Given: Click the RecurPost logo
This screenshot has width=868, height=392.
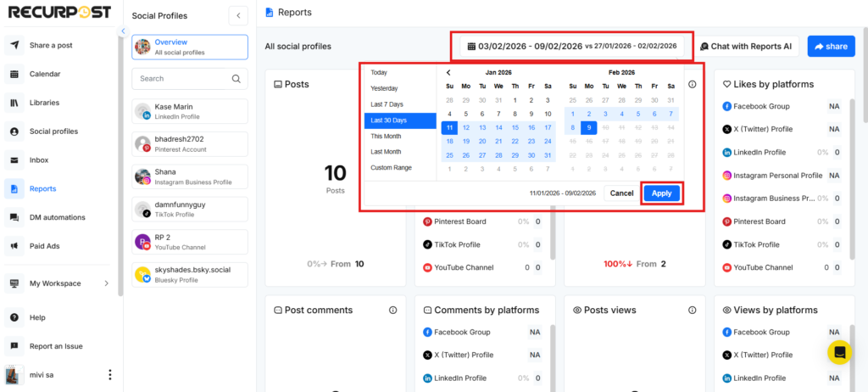Looking at the screenshot, I should point(59,12).
